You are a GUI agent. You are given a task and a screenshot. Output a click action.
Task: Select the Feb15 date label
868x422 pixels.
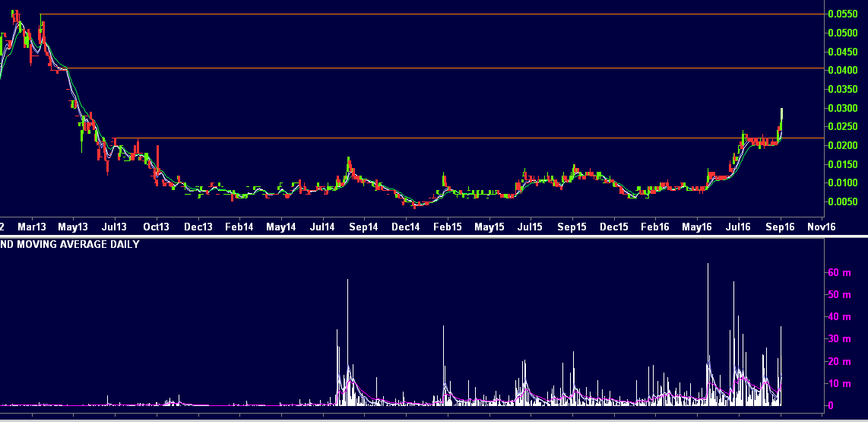(x=447, y=227)
